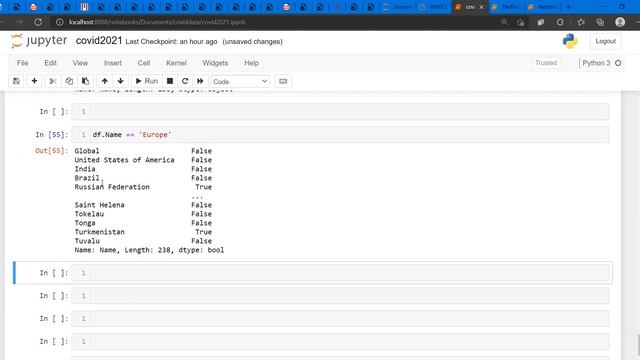Move selected cell down with the down arrow

click(x=120, y=81)
